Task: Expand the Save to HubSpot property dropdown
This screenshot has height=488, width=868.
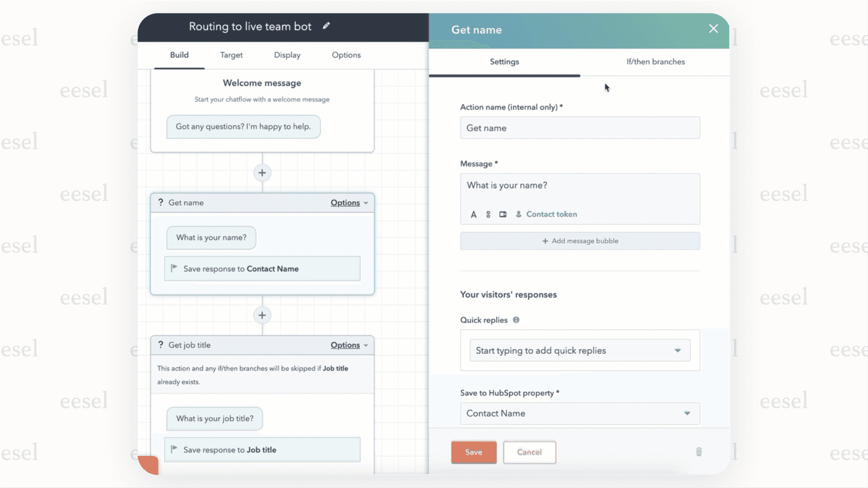Action: pos(687,413)
